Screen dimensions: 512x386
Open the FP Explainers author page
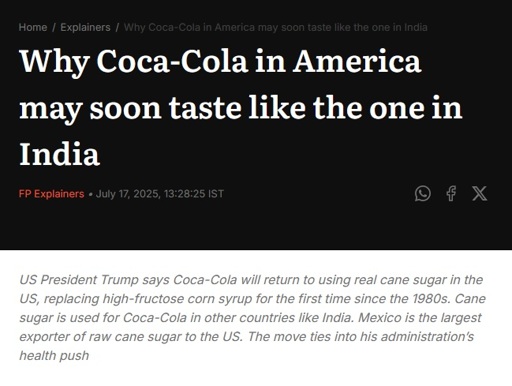(51, 194)
